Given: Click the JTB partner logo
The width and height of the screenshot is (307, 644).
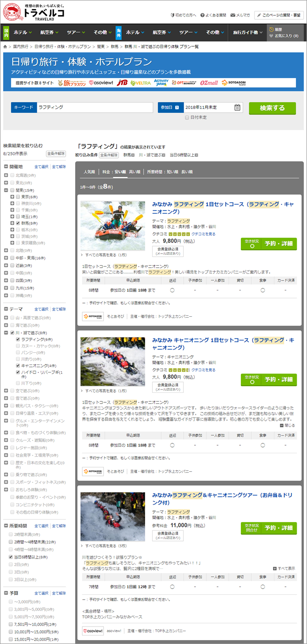Looking at the screenshot, I should (122, 83).
